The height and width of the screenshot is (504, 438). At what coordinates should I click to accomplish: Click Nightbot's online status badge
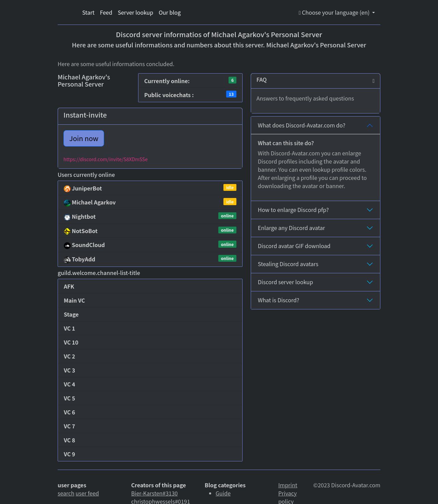click(227, 216)
